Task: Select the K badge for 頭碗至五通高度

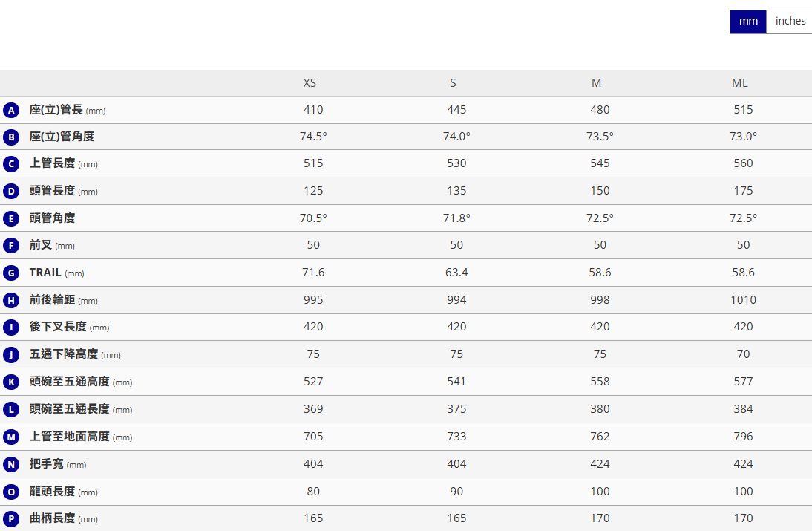Action: coord(10,382)
